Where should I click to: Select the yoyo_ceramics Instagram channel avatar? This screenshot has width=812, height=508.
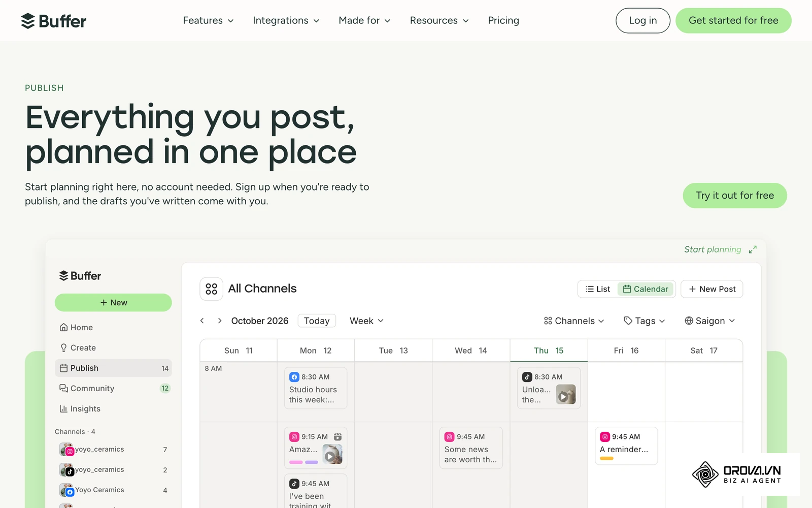click(66, 450)
